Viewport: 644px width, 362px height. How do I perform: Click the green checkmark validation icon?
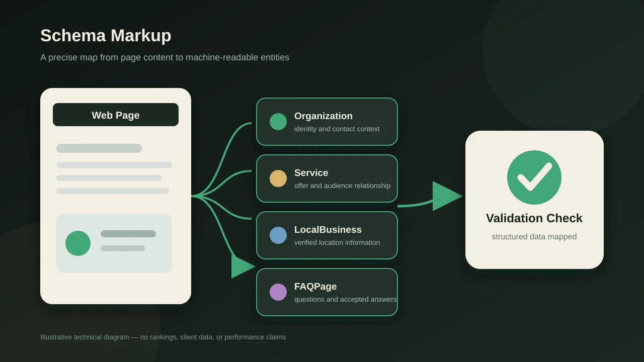[534, 177]
